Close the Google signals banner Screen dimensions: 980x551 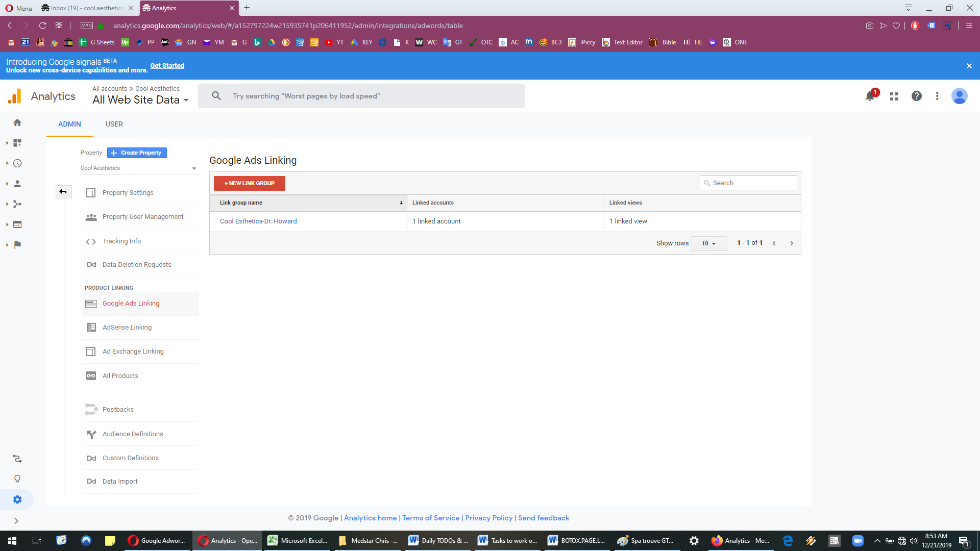[x=969, y=66]
